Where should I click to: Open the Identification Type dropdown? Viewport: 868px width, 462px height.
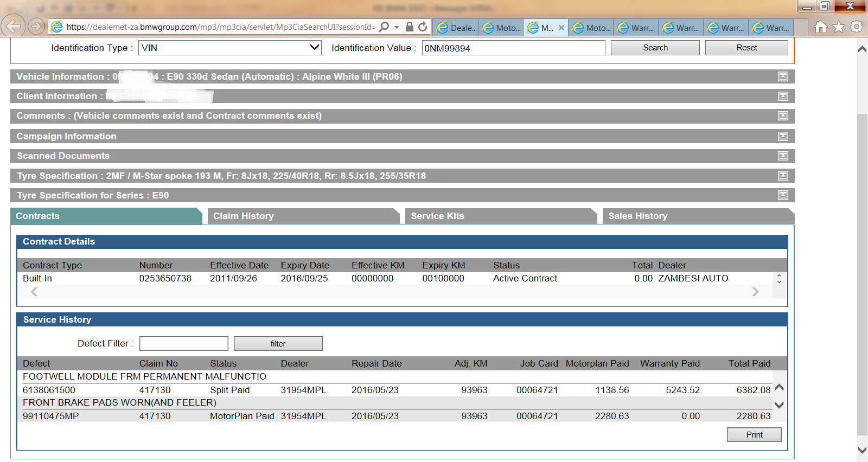tap(229, 48)
